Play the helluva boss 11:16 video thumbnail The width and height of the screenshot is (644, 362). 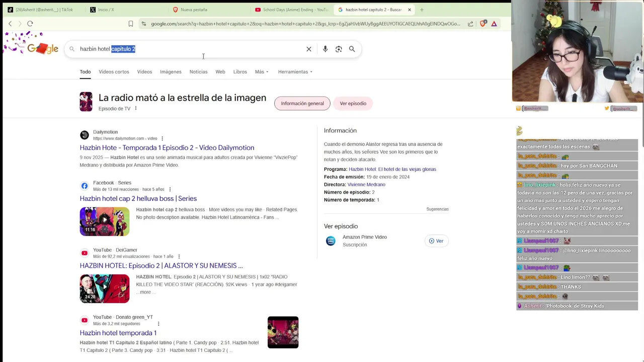coord(105,221)
